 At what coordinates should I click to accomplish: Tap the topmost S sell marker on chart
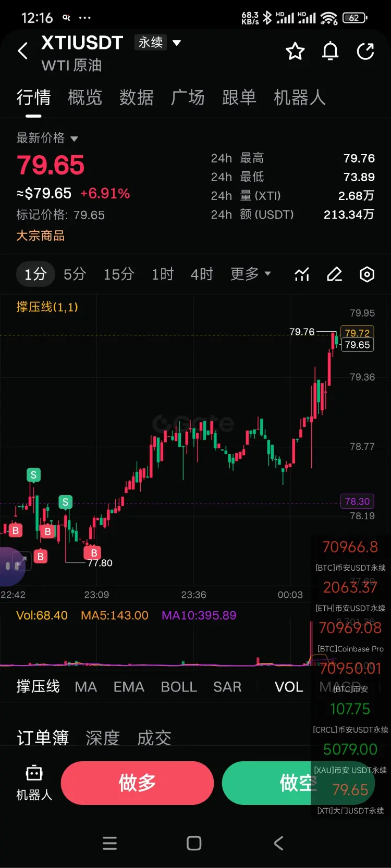point(33,475)
